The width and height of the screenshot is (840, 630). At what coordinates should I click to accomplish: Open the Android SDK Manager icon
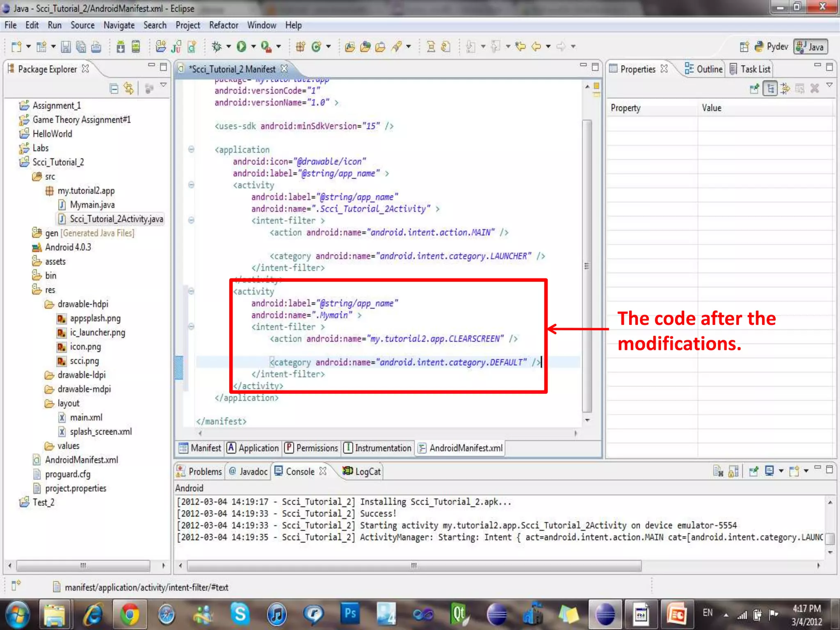[121, 47]
